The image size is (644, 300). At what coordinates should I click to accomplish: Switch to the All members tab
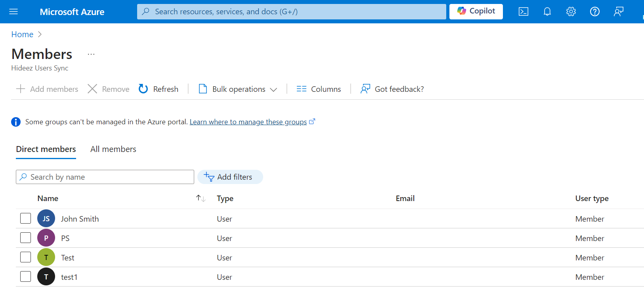(x=113, y=149)
